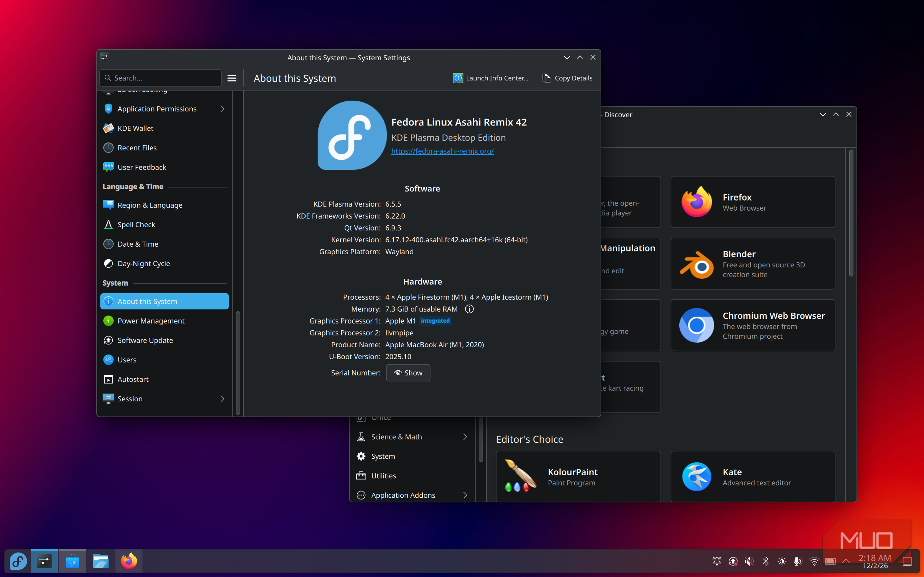Click the memory info circle icon
The image size is (924, 577).
pyautogui.click(x=469, y=309)
